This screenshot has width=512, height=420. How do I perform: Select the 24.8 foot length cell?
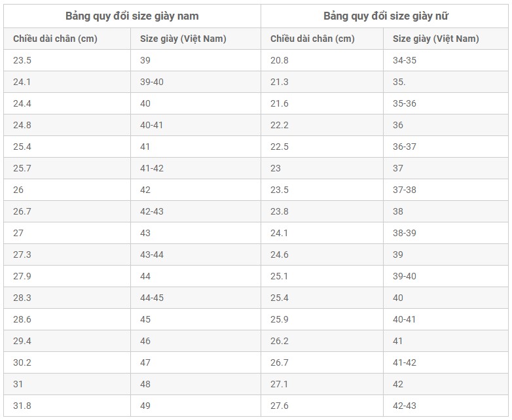point(22,125)
